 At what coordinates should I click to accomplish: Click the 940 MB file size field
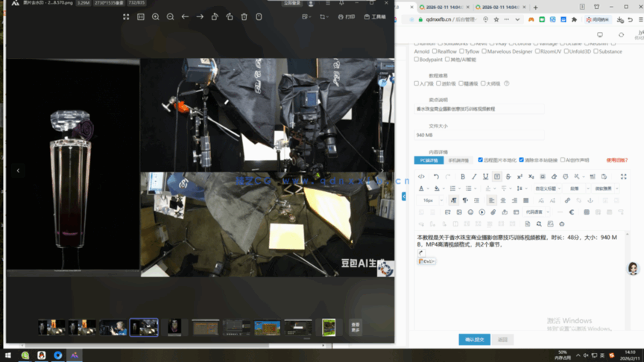tap(479, 135)
